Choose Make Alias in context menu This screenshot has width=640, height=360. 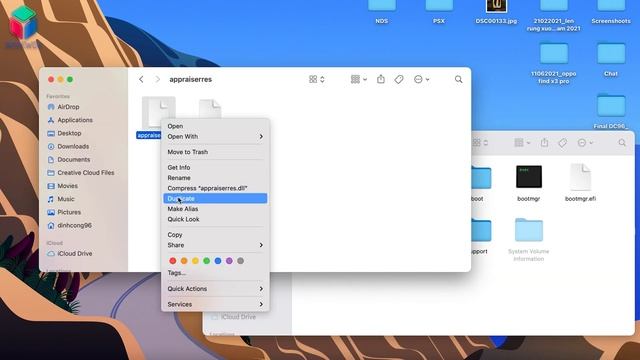215,209
